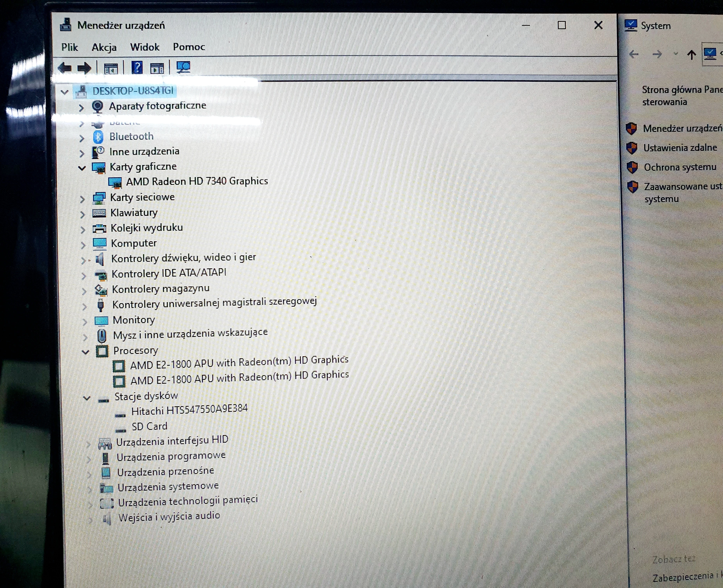Click the icon beside Kontrolery magazynu

(101, 290)
